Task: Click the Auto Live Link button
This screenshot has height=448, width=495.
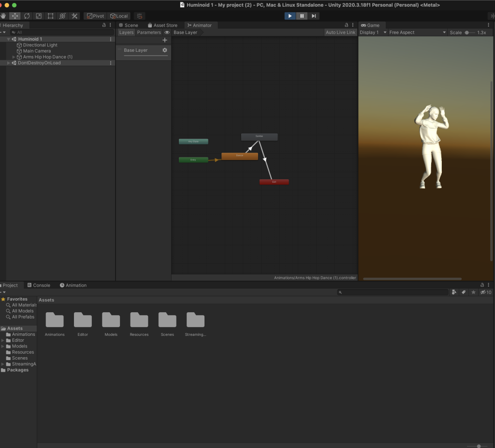Action: point(340,32)
